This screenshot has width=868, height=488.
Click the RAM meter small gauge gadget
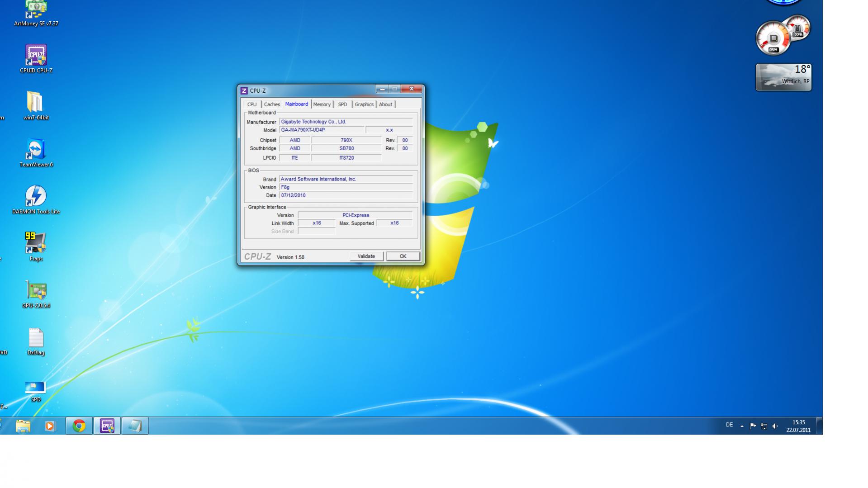(798, 28)
